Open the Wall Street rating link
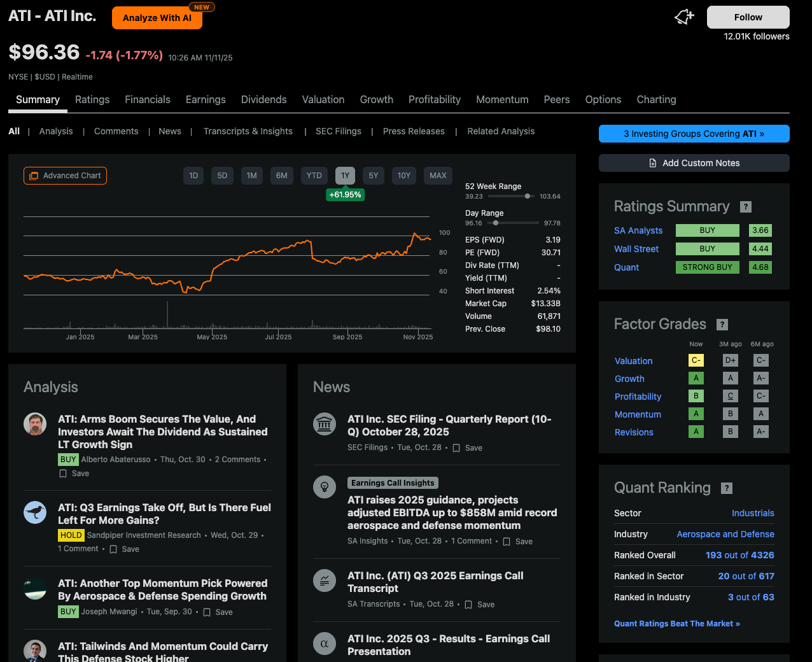The height and width of the screenshot is (662, 812). [636, 249]
